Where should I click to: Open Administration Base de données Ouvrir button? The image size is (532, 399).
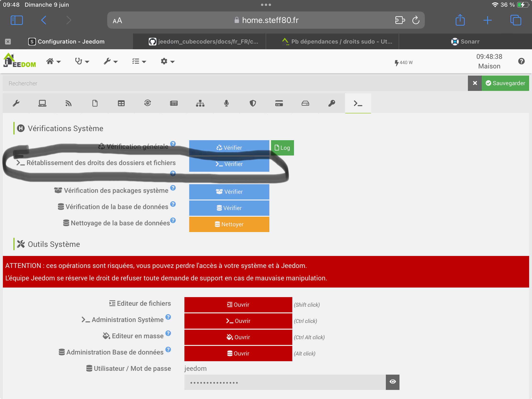click(238, 354)
